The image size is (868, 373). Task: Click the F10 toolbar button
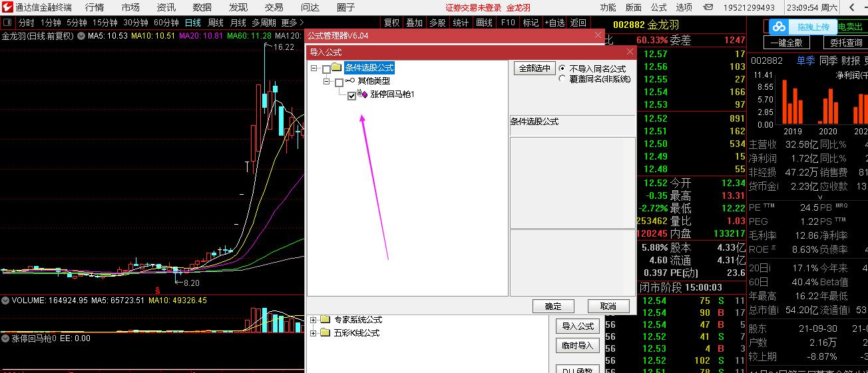tap(508, 23)
